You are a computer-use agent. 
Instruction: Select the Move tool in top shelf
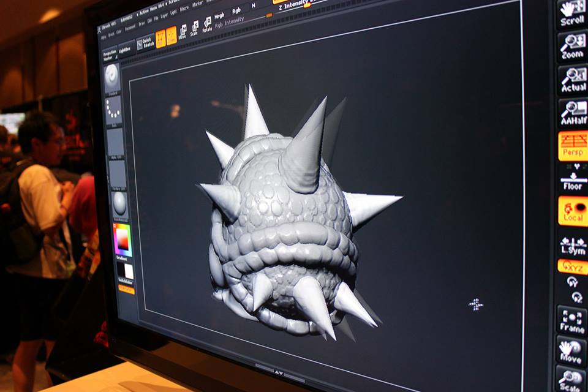tap(183, 32)
